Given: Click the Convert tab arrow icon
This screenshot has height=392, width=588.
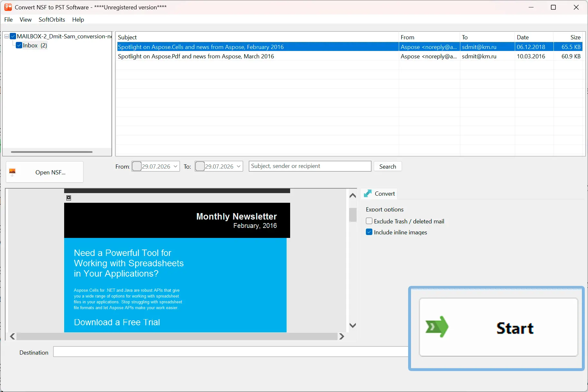Looking at the screenshot, I should click(368, 193).
